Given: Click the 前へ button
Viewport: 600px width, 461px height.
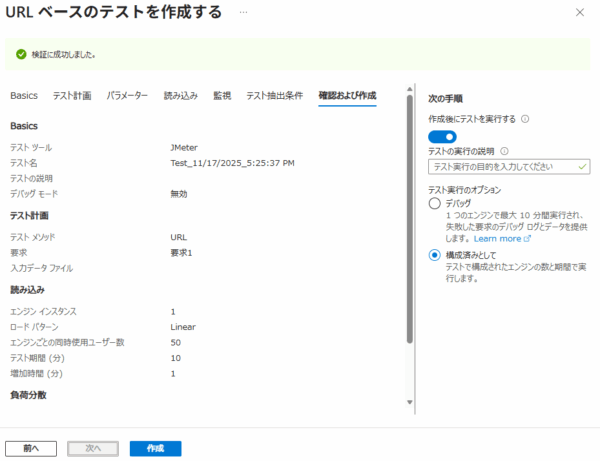Looking at the screenshot, I should tap(30, 448).
